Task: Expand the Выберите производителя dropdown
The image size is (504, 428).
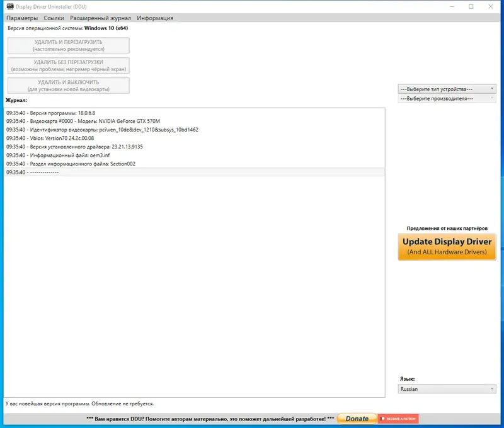Action: pos(446,98)
